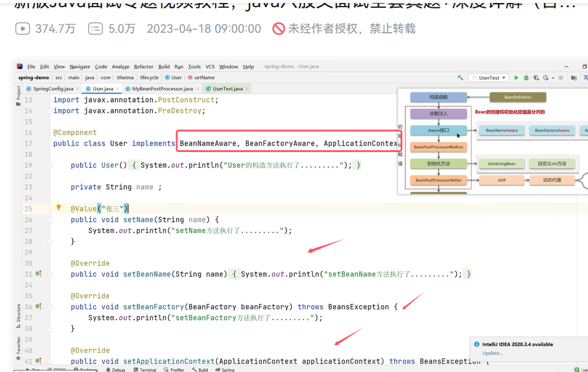This screenshot has width=588, height=372.
Task: Click the Profile run icon in toolbar
Action: 546,77
